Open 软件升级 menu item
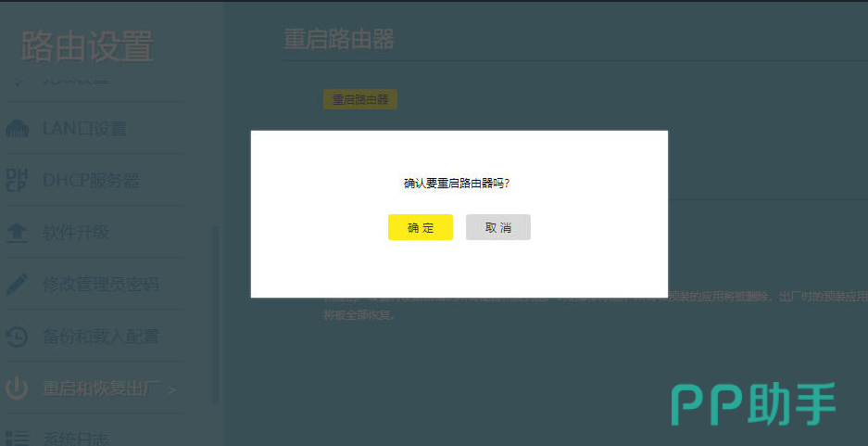The image size is (868, 446). 76,232
